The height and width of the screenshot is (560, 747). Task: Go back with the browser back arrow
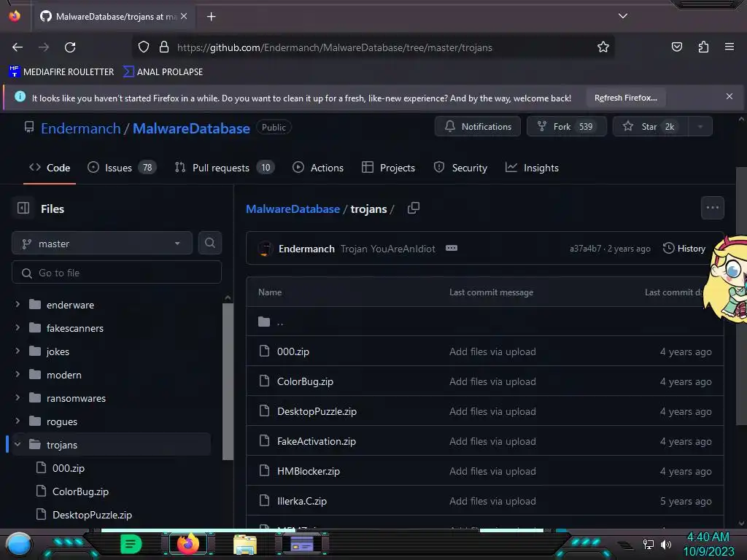[x=18, y=47]
